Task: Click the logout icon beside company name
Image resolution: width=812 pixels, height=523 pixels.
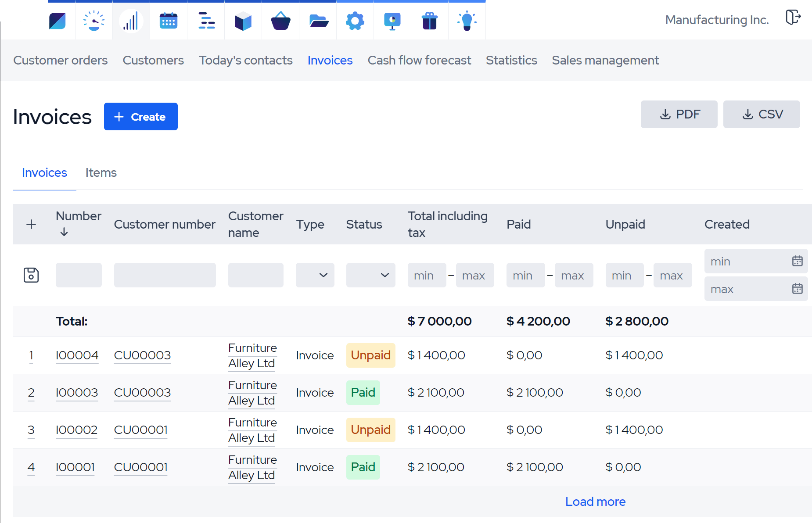Action: [x=793, y=18]
